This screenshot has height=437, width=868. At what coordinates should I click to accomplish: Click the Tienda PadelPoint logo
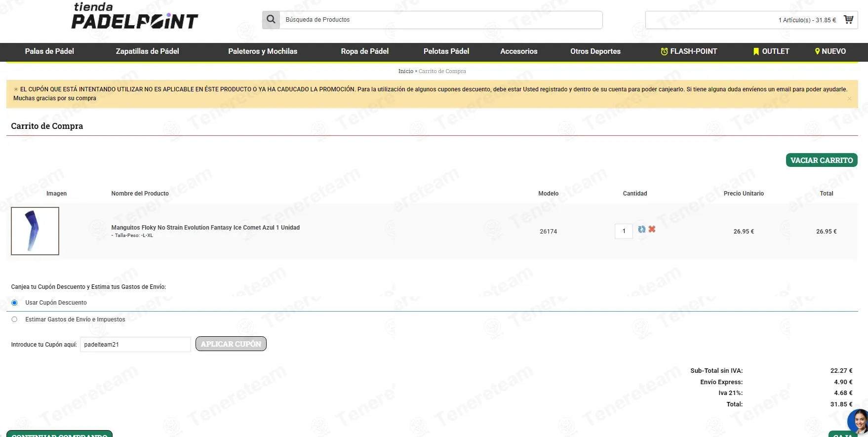134,16
